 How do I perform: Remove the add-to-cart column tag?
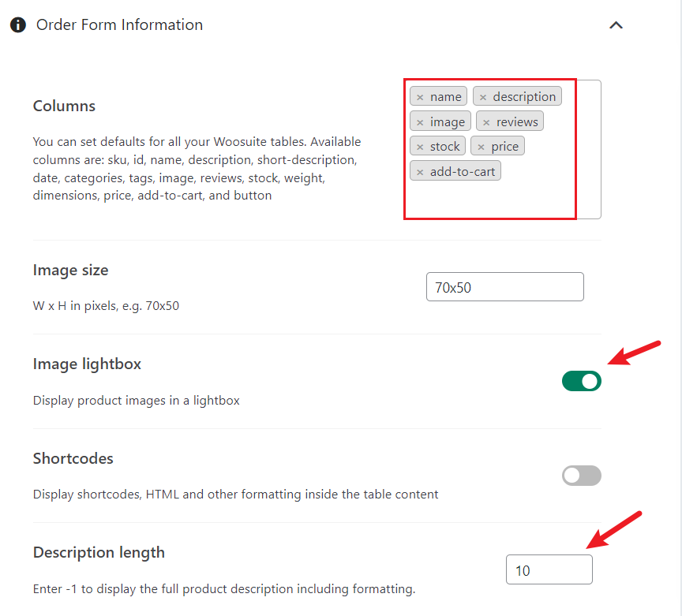pyautogui.click(x=420, y=172)
